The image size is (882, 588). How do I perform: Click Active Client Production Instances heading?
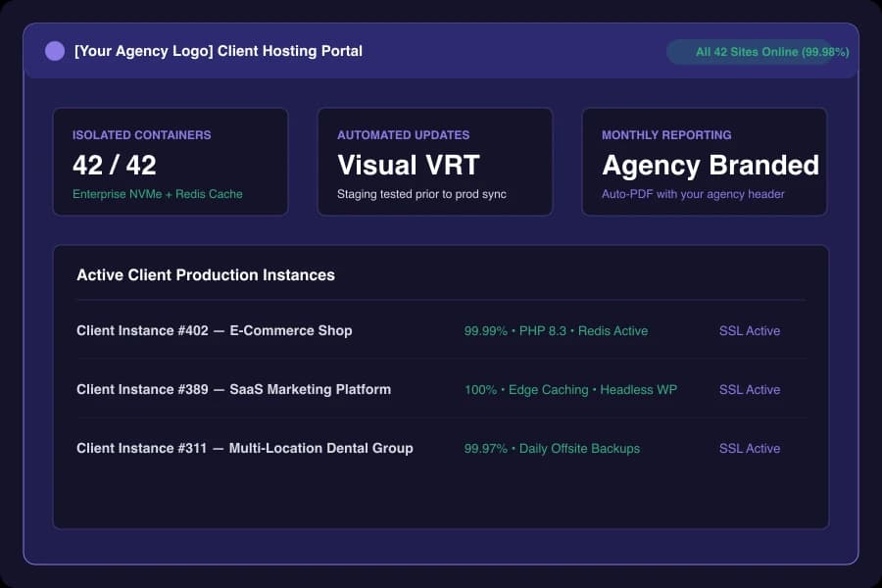[x=206, y=275]
